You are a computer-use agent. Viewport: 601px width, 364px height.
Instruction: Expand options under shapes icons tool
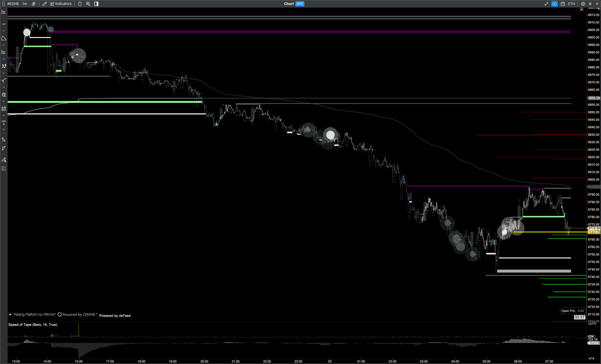tap(4, 115)
